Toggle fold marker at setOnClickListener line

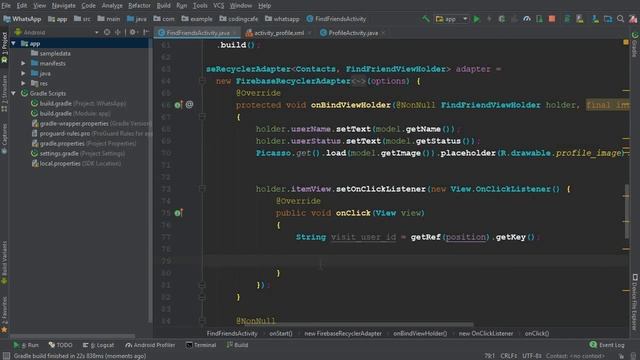tap(202, 189)
